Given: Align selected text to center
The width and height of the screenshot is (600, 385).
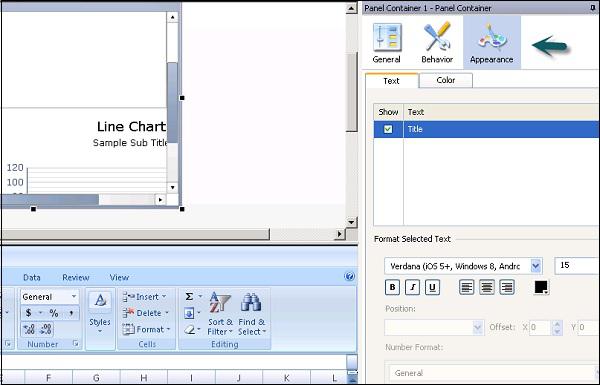Looking at the screenshot, I should (487, 287).
